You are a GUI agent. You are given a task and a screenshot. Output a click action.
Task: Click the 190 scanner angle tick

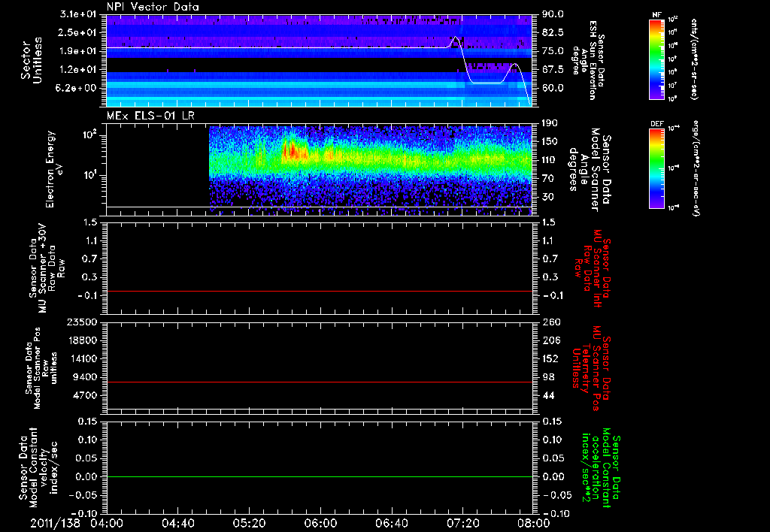pos(550,123)
